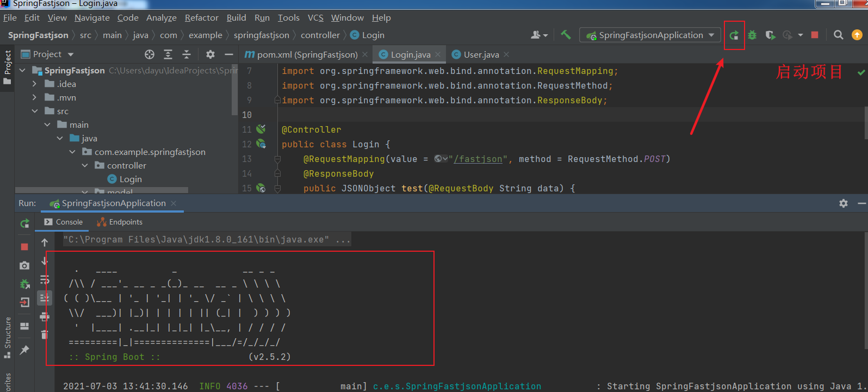Image resolution: width=868 pixels, height=392 pixels.
Task: Expand the .mvn folder
Action: pos(34,97)
